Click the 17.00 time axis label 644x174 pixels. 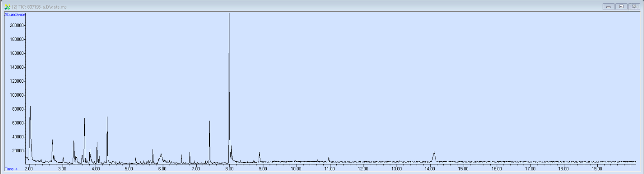coord(530,169)
